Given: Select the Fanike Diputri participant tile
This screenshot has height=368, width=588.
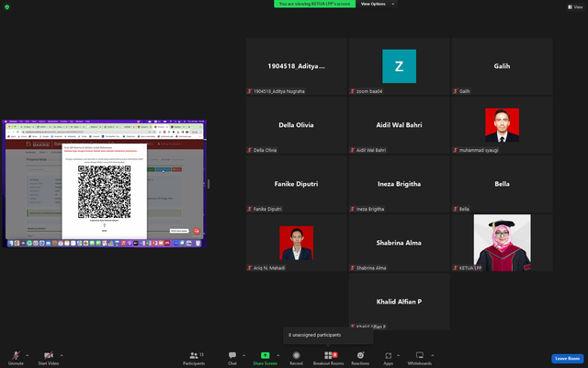Looking at the screenshot, I should pyautogui.click(x=296, y=184).
